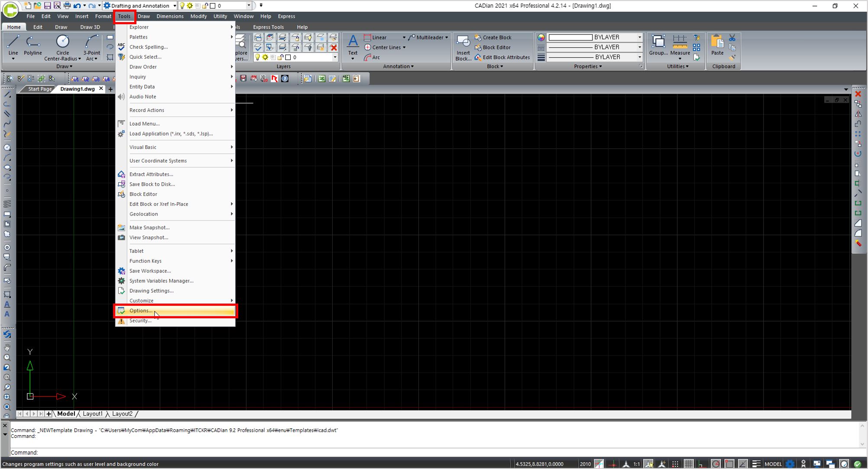Click the CADian application logo button
The image size is (868, 469).
10,10
